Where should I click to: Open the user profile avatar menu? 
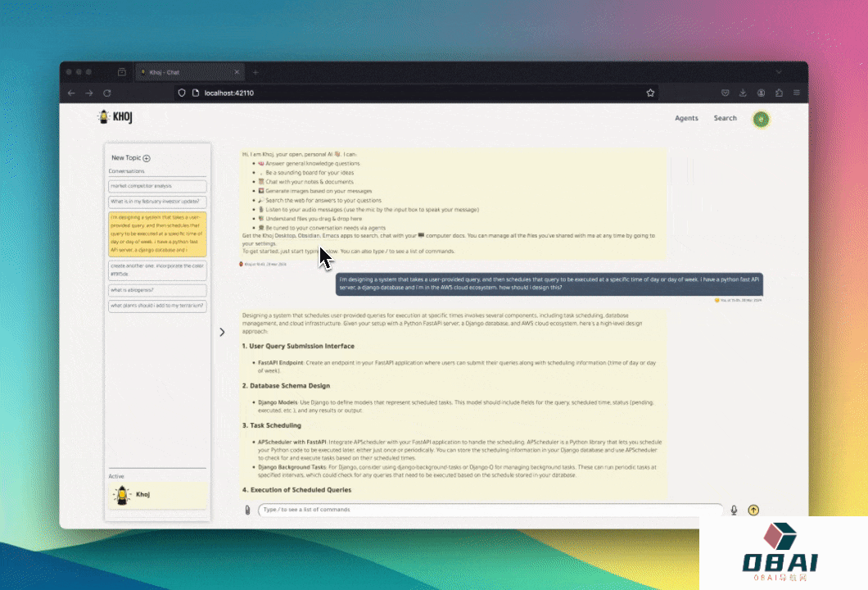pos(762,119)
